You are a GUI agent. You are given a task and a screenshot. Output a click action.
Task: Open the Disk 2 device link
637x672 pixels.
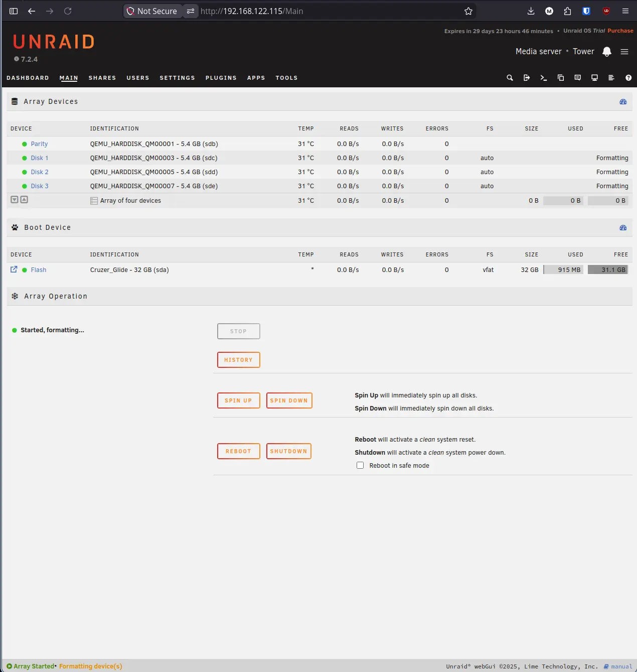coord(40,172)
